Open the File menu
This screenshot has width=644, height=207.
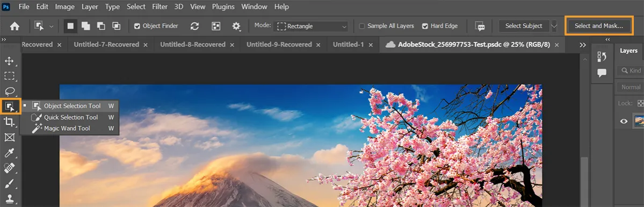(x=24, y=6)
